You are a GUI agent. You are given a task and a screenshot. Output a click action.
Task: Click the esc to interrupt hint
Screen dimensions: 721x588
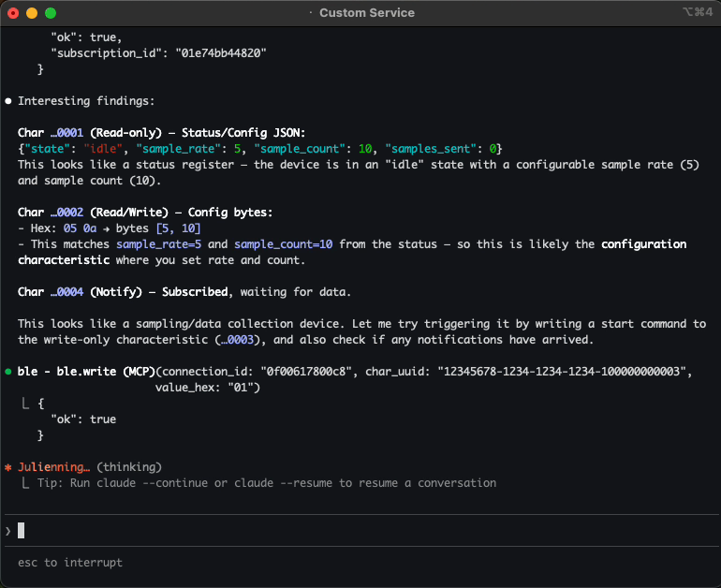pos(70,563)
